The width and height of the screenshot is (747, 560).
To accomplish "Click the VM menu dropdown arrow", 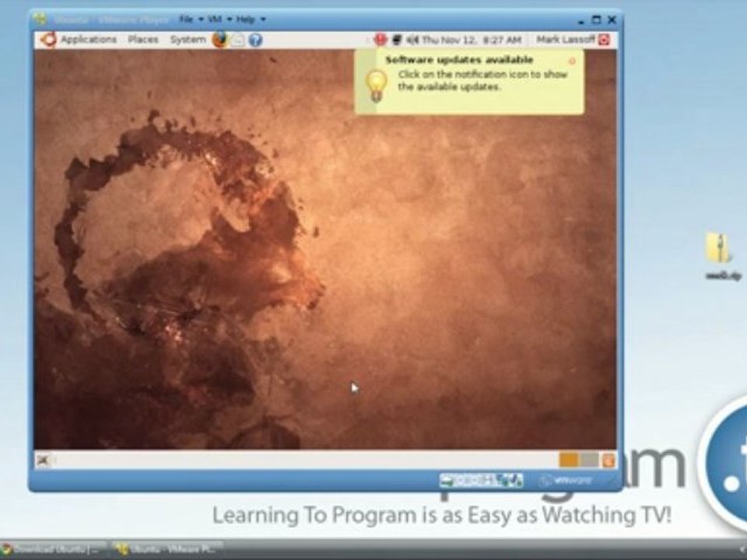I will click(x=229, y=20).
